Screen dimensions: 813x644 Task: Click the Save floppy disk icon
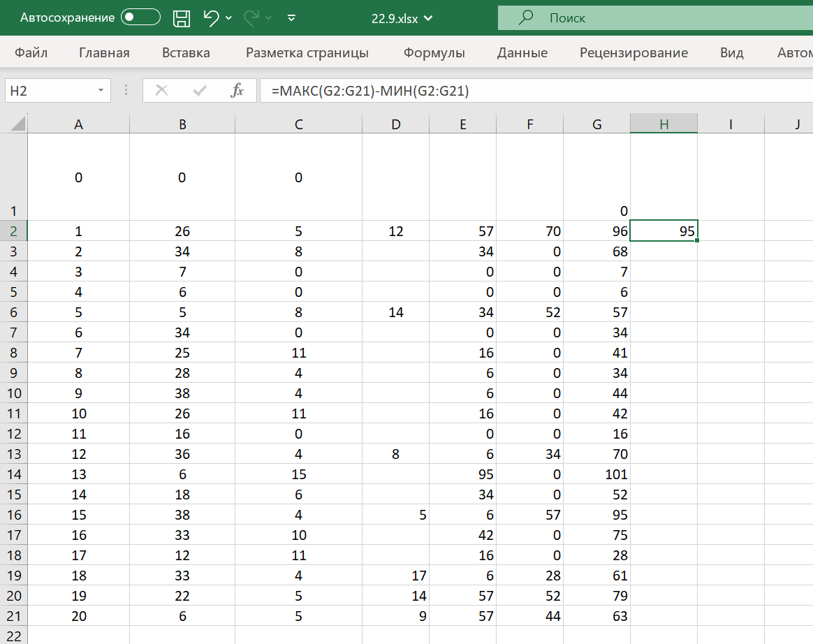[x=182, y=18]
